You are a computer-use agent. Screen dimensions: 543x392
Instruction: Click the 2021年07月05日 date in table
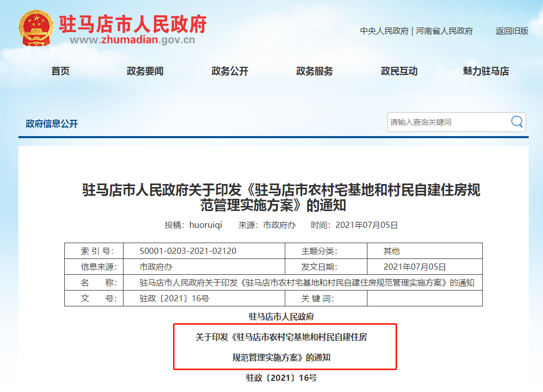coord(414,267)
